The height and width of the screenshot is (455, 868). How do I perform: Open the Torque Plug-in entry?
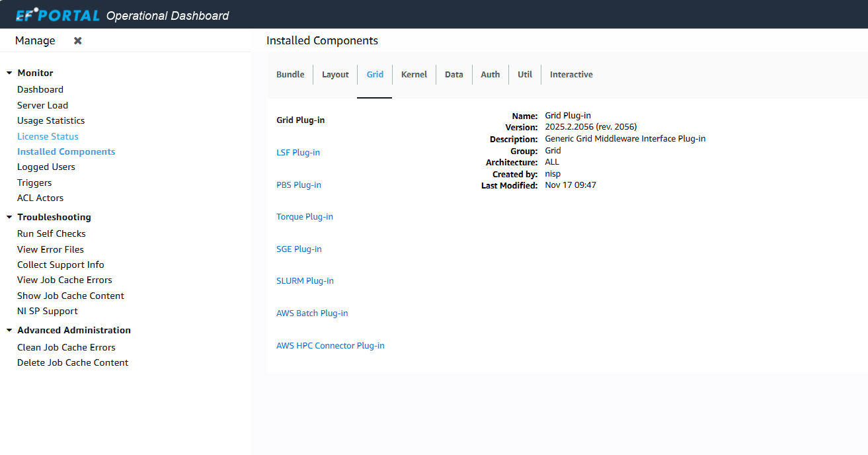(305, 217)
